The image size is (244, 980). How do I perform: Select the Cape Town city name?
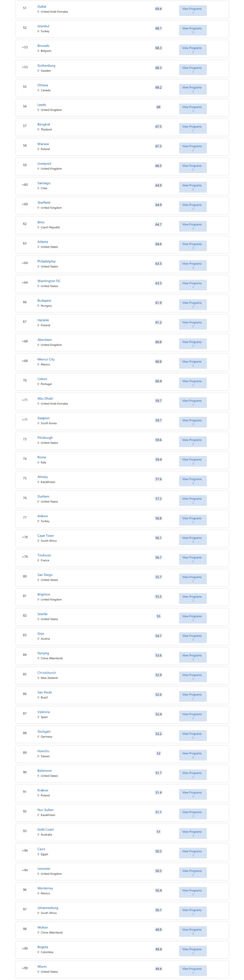point(45,536)
